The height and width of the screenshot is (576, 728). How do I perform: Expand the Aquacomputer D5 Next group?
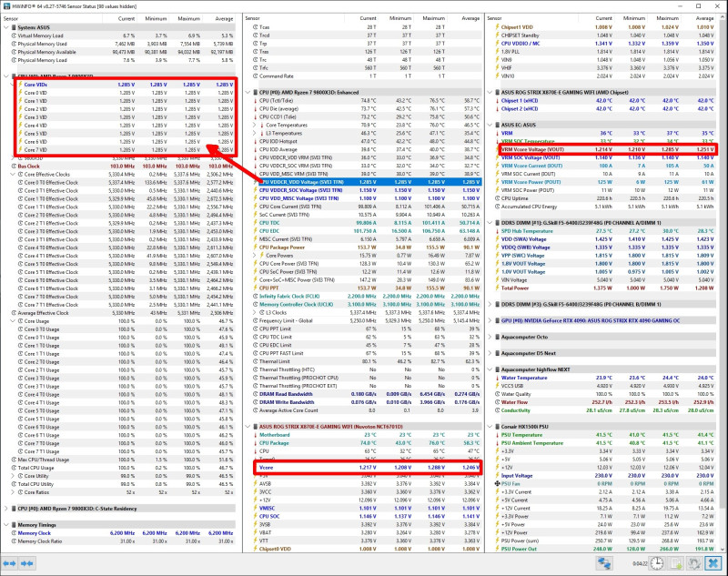point(490,353)
